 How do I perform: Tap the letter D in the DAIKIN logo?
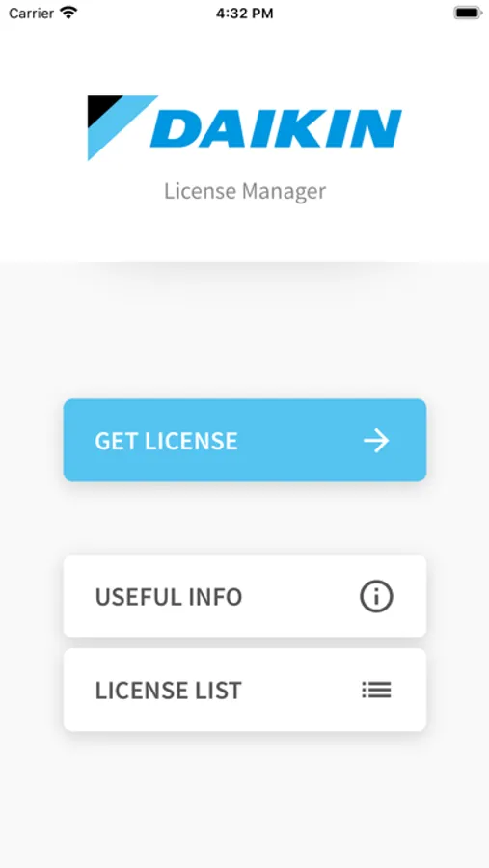point(174,128)
